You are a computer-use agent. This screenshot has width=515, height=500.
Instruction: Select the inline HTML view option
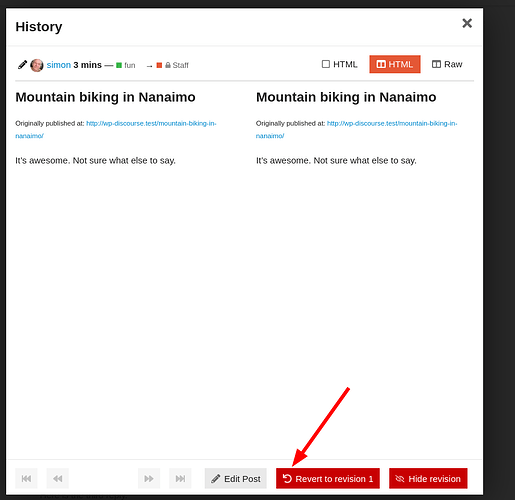tap(339, 64)
